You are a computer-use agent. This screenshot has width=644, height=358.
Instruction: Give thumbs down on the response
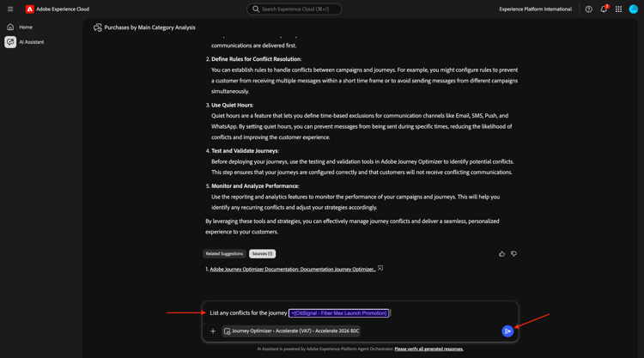[x=513, y=254]
